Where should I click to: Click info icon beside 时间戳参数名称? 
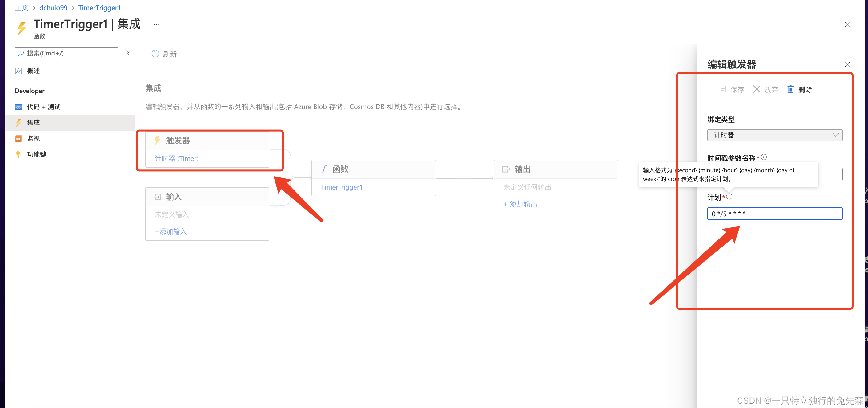pyautogui.click(x=764, y=157)
